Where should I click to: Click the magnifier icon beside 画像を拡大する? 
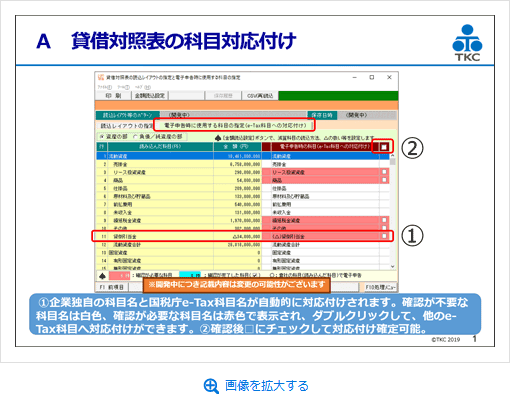[x=211, y=386]
